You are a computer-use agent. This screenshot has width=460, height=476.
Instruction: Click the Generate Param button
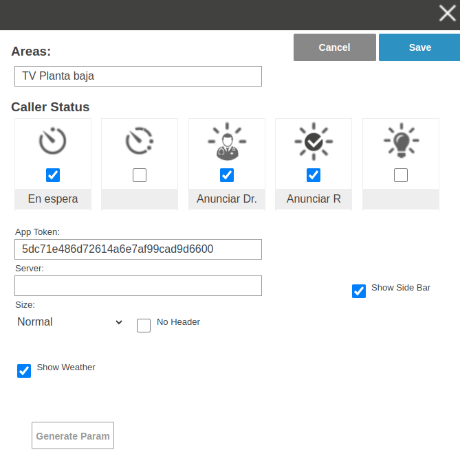pyautogui.click(x=73, y=435)
